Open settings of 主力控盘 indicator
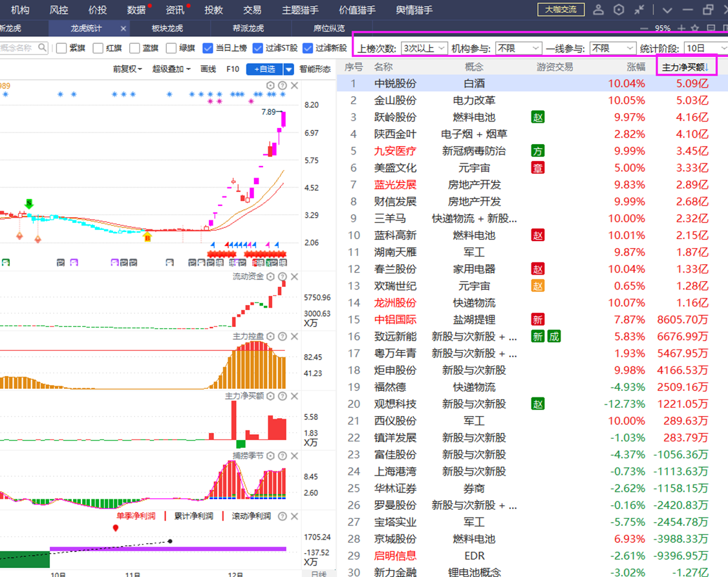728x577 pixels. tap(270, 336)
